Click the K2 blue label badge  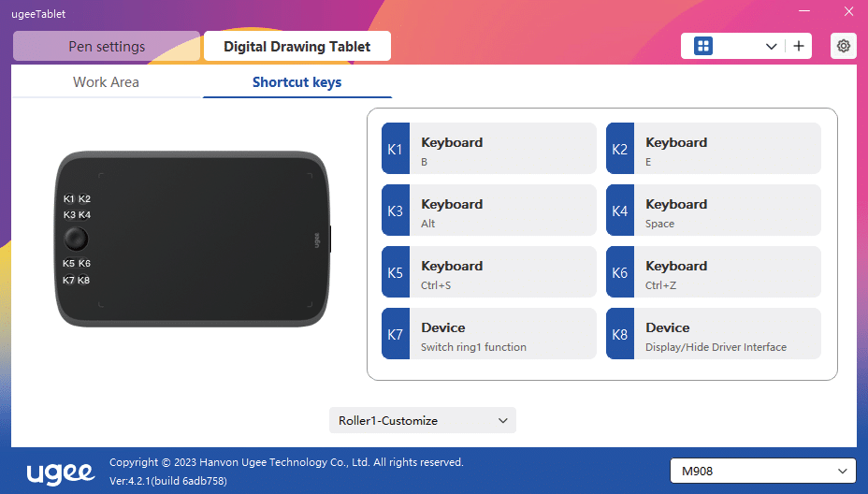620,149
